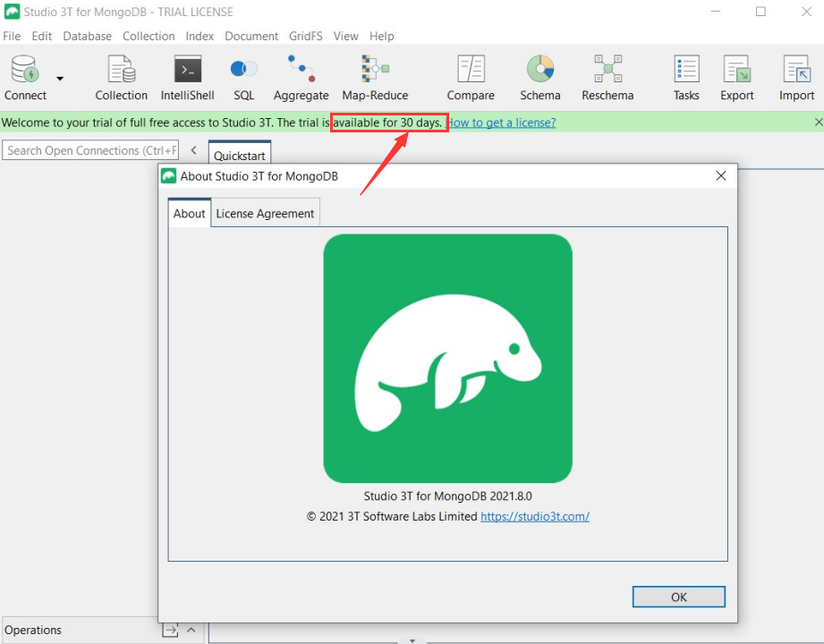Open the GridFS menu
The width and height of the screenshot is (824, 644).
click(306, 37)
